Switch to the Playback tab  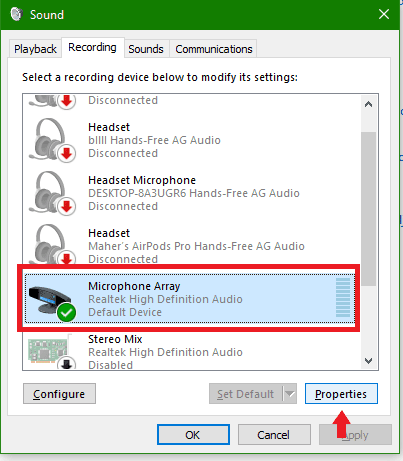click(x=35, y=49)
